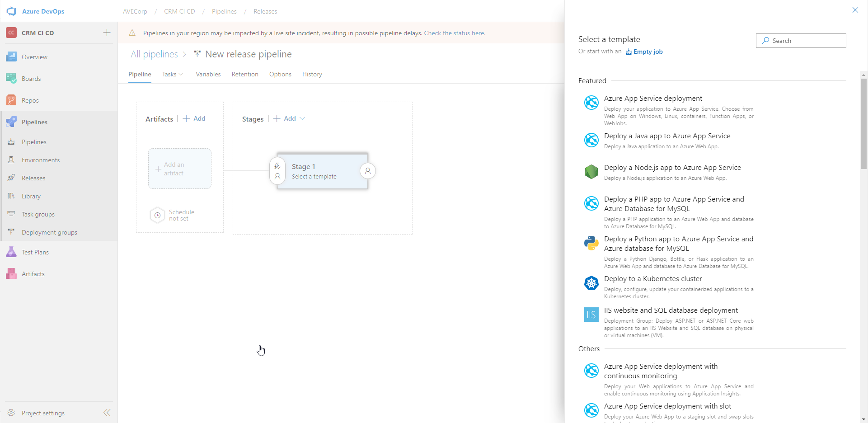Click the Azure DevOps logo
868x423 pixels.
tap(11, 11)
